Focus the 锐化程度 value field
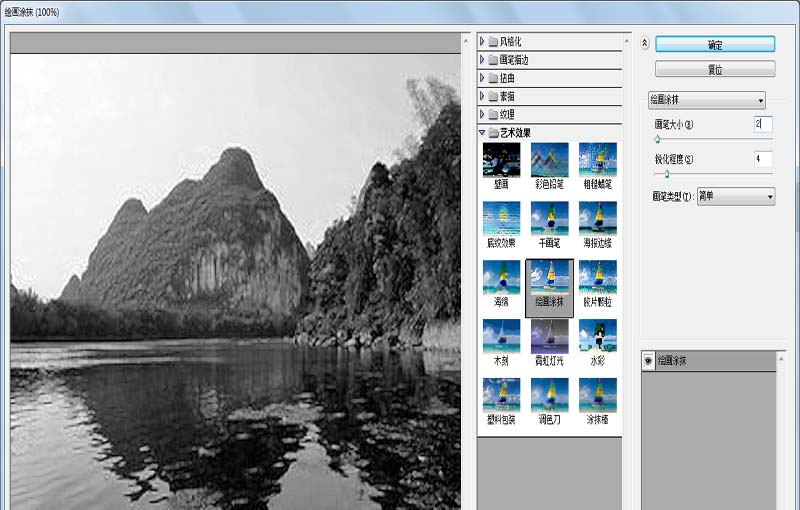Image resolution: width=800 pixels, height=510 pixels. [x=763, y=159]
